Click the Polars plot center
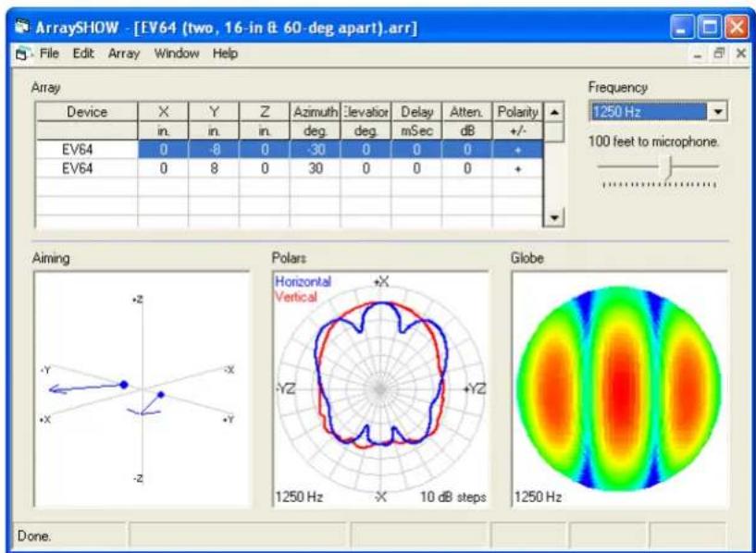The height and width of the screenshot is (553, 756). (x=380, y=388)
